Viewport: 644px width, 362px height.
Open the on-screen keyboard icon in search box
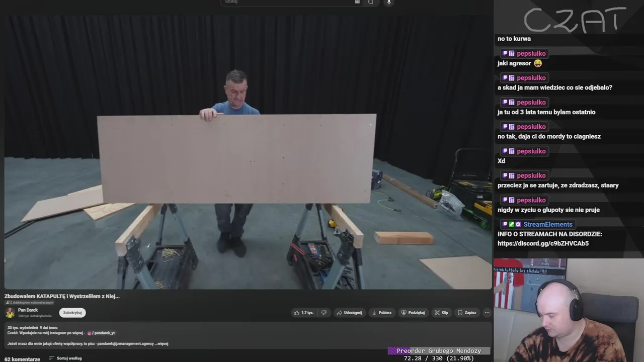(357, 2)
